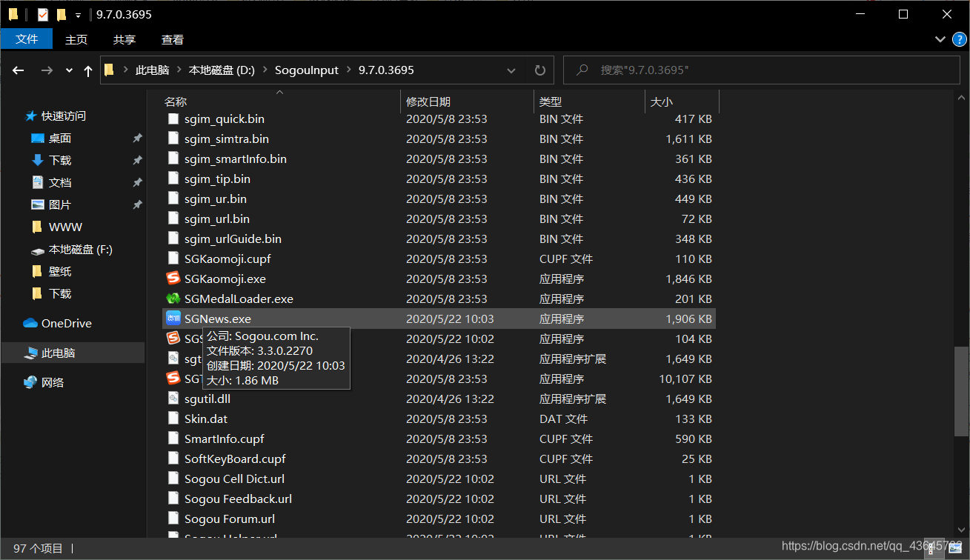Image resolution: width=970 pixels, height=560 pixels.
Task: Select the sgutil.dll file icon
Action: 173,399
